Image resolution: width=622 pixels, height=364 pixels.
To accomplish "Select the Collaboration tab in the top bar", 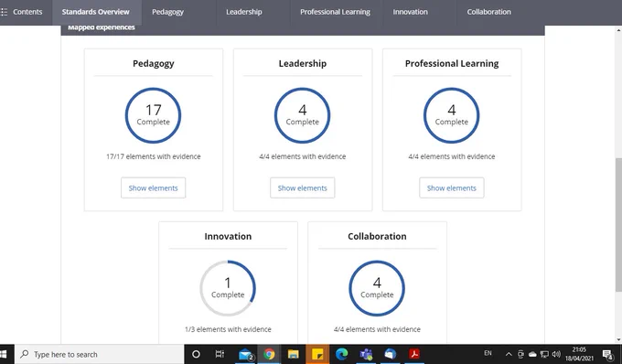I will (x=488, y=12).
